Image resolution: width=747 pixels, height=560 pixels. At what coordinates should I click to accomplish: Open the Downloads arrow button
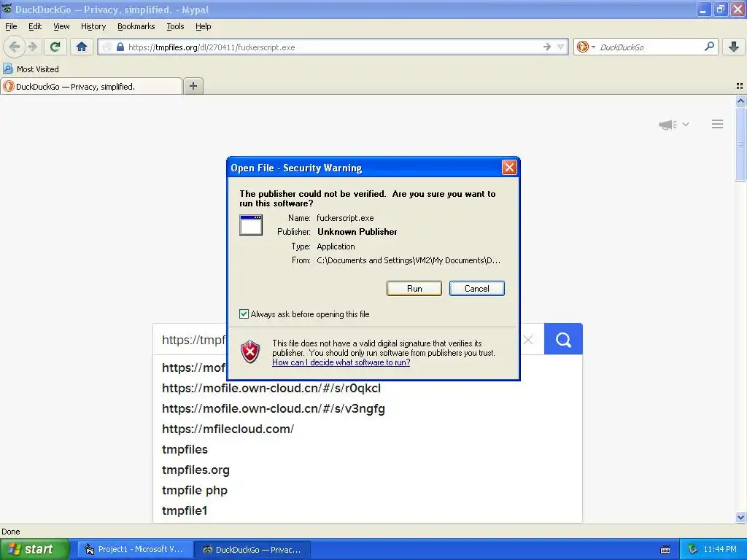coord(734,47)
